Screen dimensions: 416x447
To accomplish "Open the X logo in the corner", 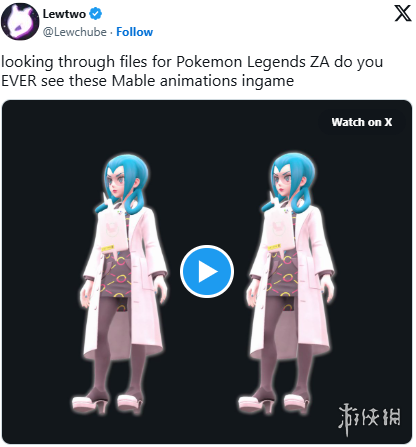I will 403,14.
